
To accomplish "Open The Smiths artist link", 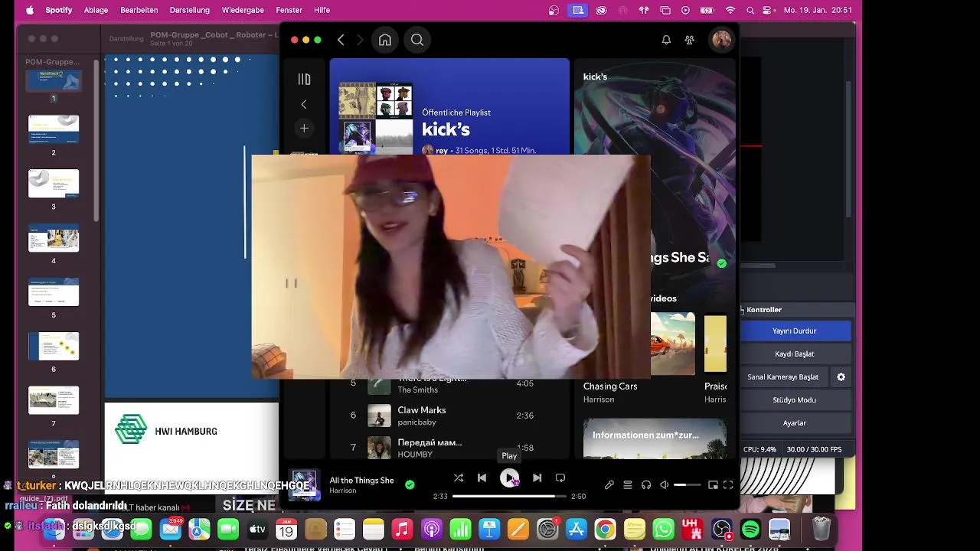I will click(x=417, y=390).
